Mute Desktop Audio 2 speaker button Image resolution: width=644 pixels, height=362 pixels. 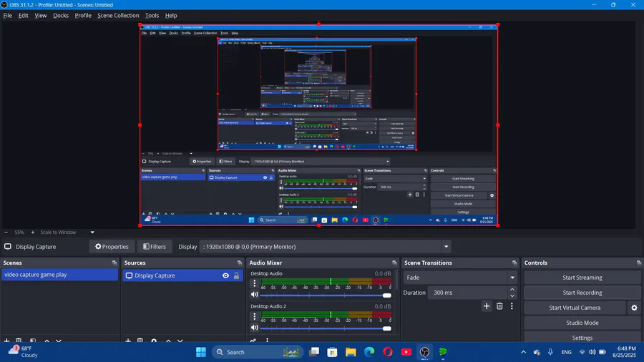click(255, 328)
